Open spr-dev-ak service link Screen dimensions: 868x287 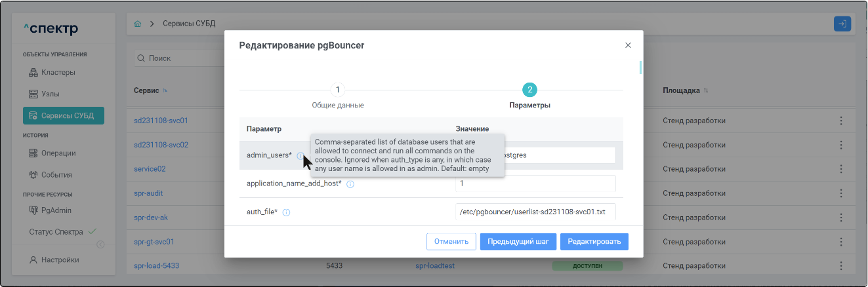(x=152, y=218)
